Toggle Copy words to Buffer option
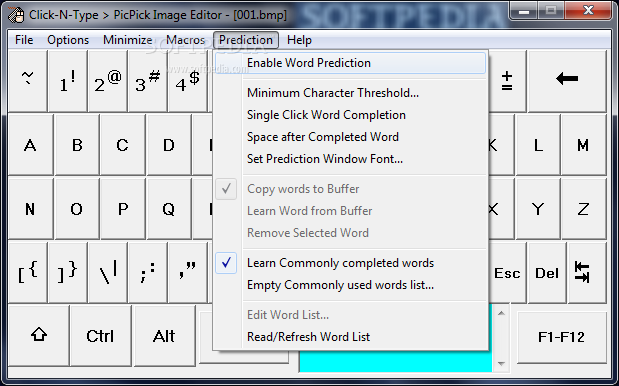 [350, 189]
